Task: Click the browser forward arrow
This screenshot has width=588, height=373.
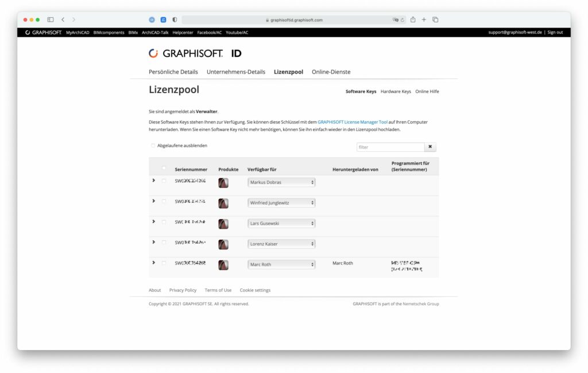Action: tap(74, 20)
